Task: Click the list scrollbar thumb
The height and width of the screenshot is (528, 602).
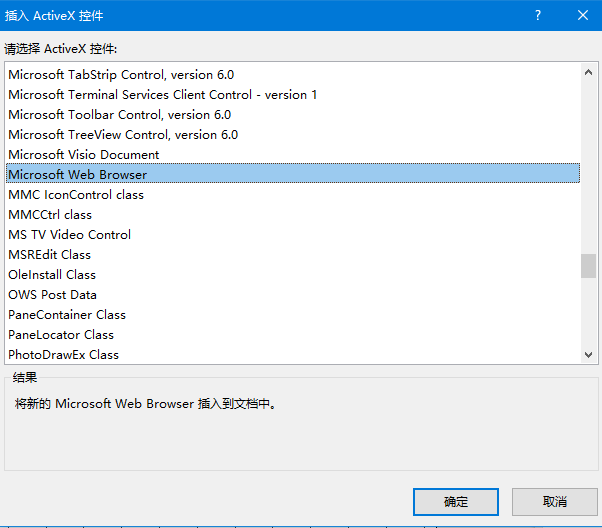Action: click(x=589, y=266)
